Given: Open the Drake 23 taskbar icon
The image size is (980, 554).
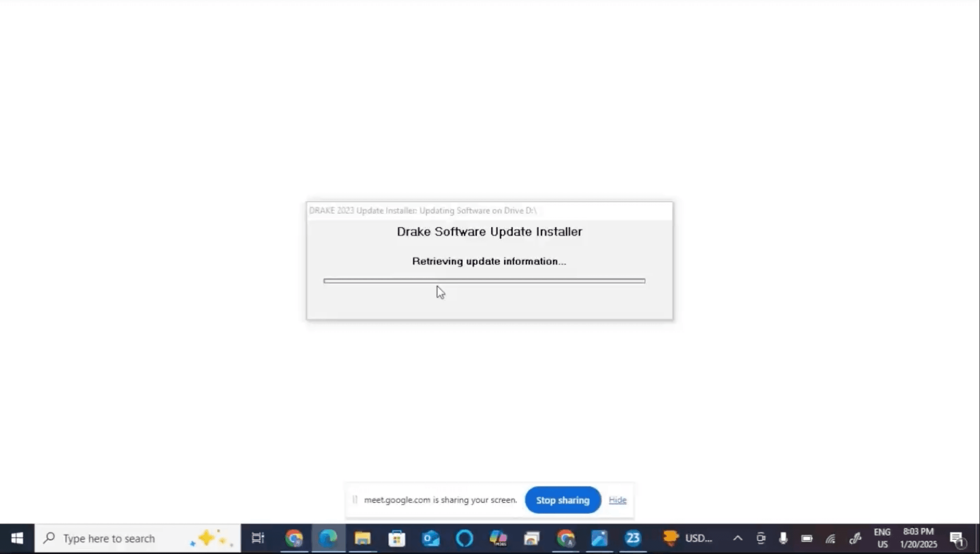Looking at the screenshot, I should [x=633, y=538].
